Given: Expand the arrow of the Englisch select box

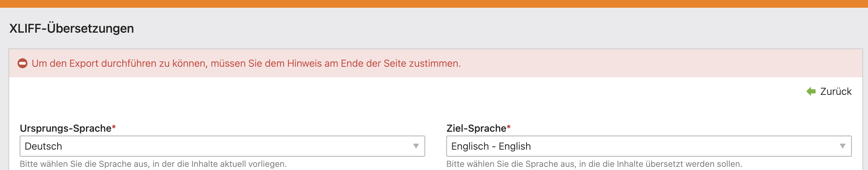Looking at the screenshot, I should tap(842, 146).
